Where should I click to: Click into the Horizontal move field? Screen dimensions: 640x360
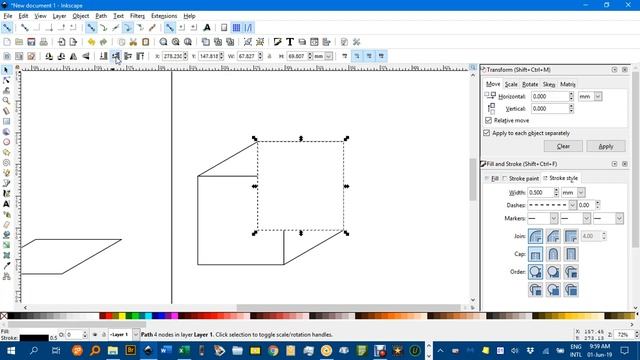click(550, 96)
